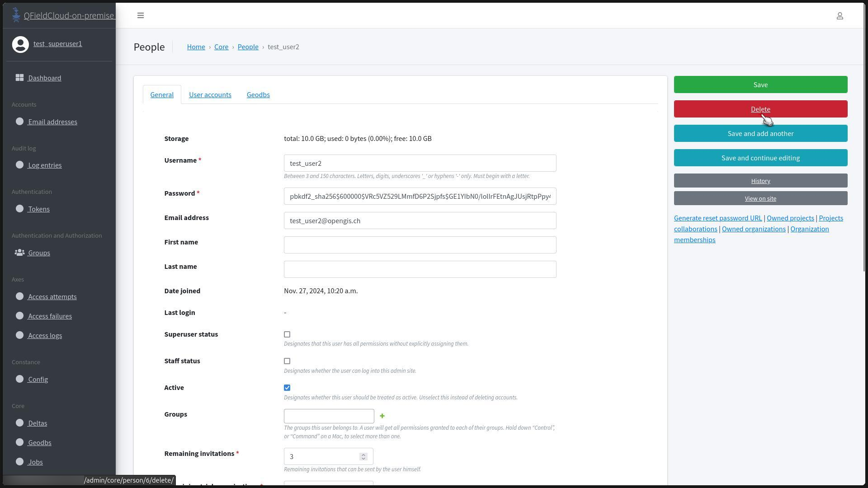Click the Remaining invitations stepper arrows

click(x=363, y=456)
